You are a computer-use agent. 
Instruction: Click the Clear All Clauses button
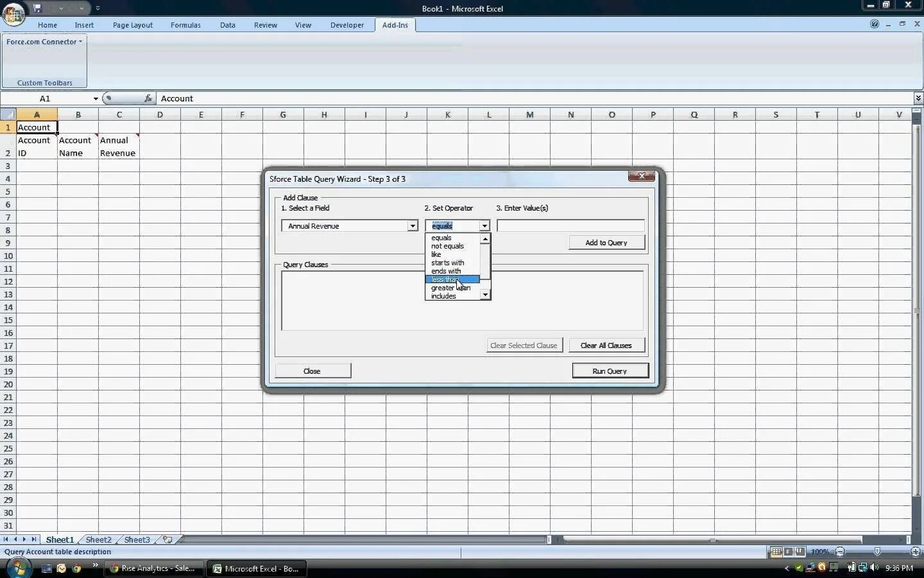click(606, 346)
